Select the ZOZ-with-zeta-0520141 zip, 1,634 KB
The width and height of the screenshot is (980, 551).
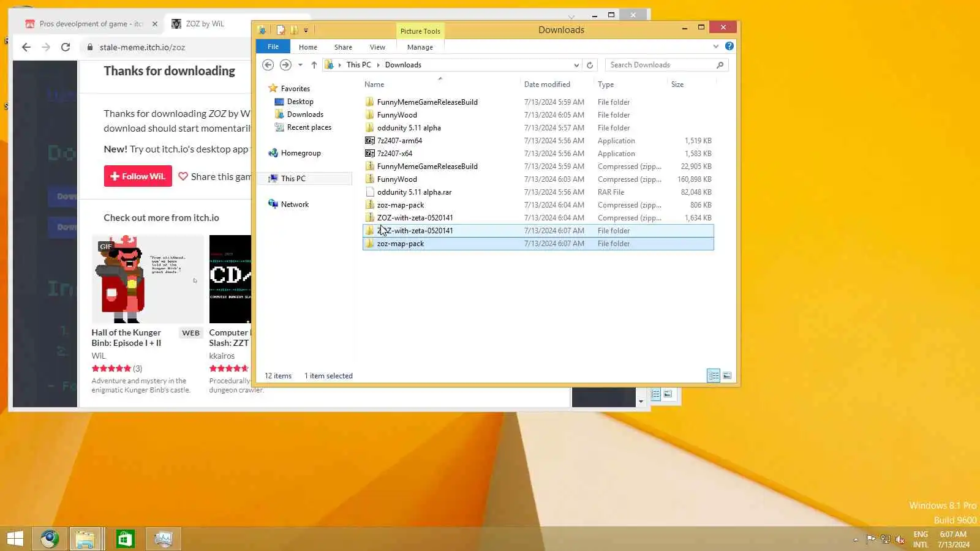[x=538, y=218]
